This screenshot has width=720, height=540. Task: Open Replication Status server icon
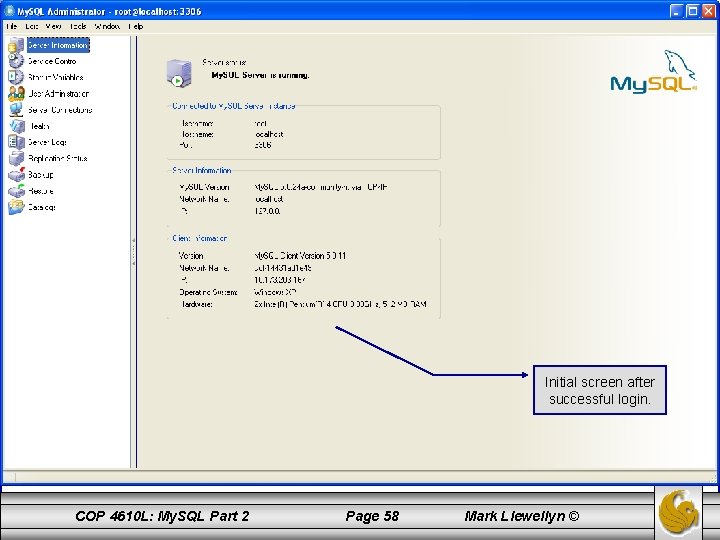coord(16,158)
